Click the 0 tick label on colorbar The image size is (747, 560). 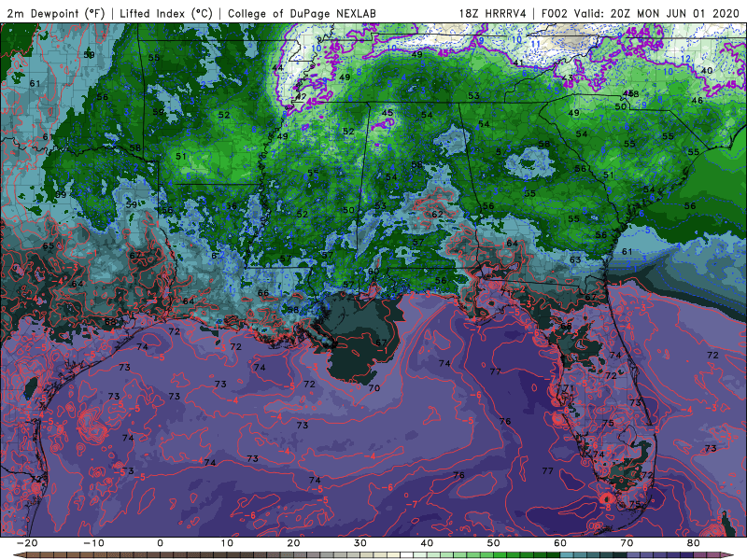[160, 543]
